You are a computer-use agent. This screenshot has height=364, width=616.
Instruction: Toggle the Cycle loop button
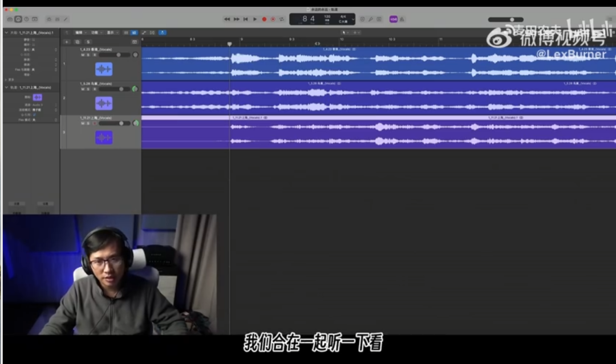pyautogui.click(x=282, y=19)
